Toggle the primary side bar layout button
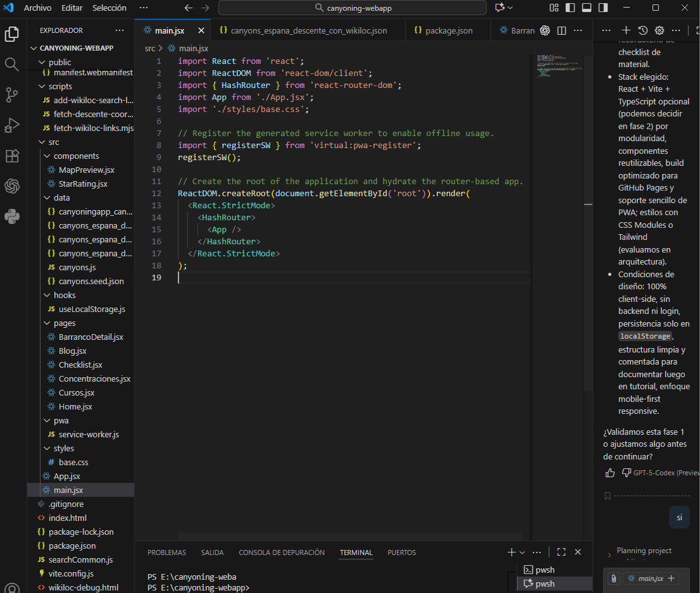This screenshot has height=593, width=700. click(570, 8)
